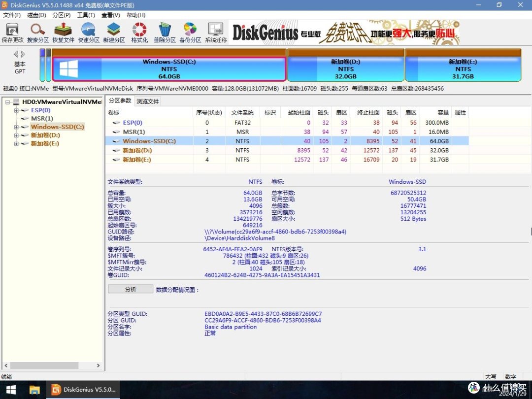
Task: Click the Basic data partition name value
Action: (x=231, y=327)
